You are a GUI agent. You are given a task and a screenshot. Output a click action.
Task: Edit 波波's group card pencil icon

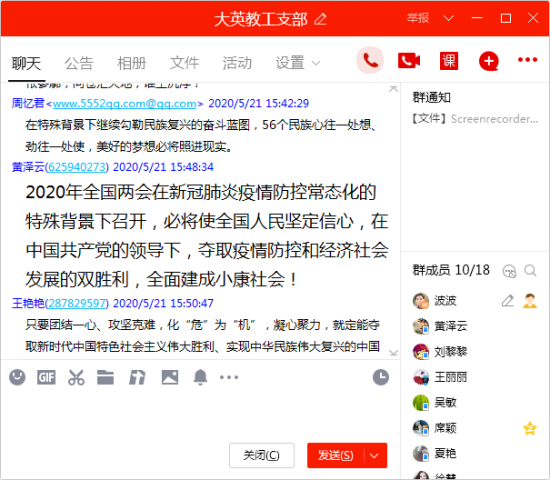click(508, 301)
